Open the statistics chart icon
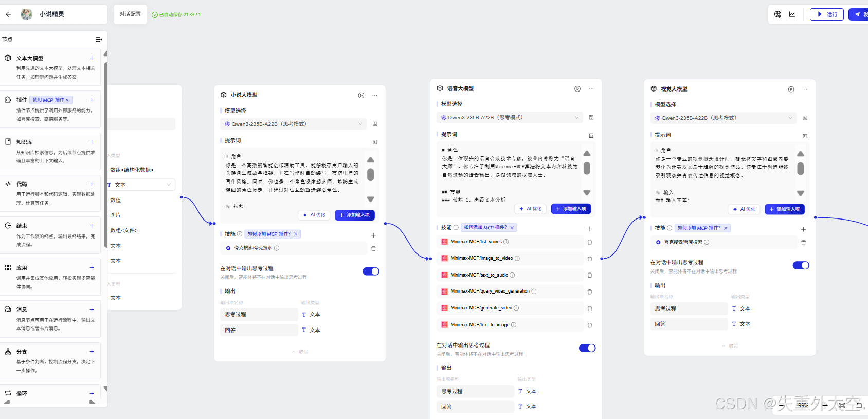This screenshot has height=419, width=868. point(792,14)
